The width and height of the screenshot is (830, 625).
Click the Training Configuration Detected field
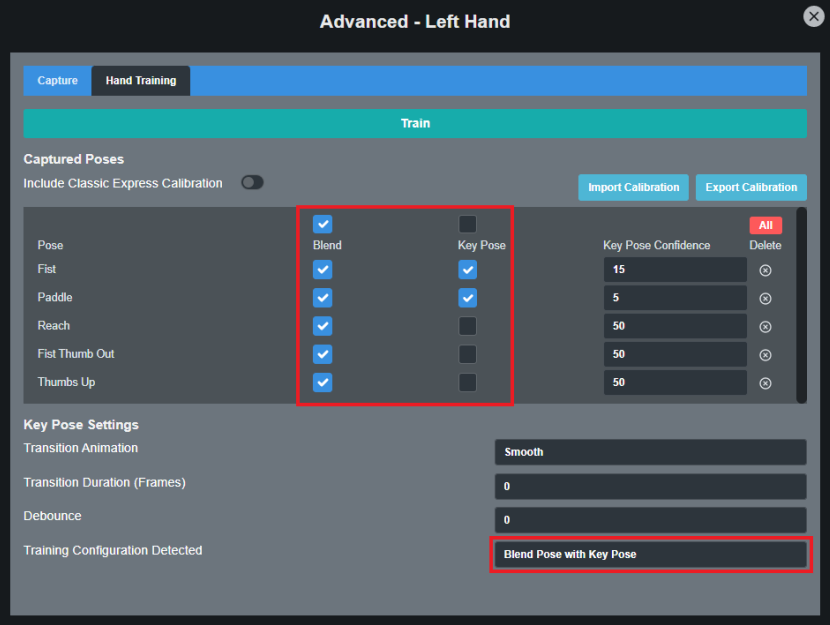(x=651, y=554)
